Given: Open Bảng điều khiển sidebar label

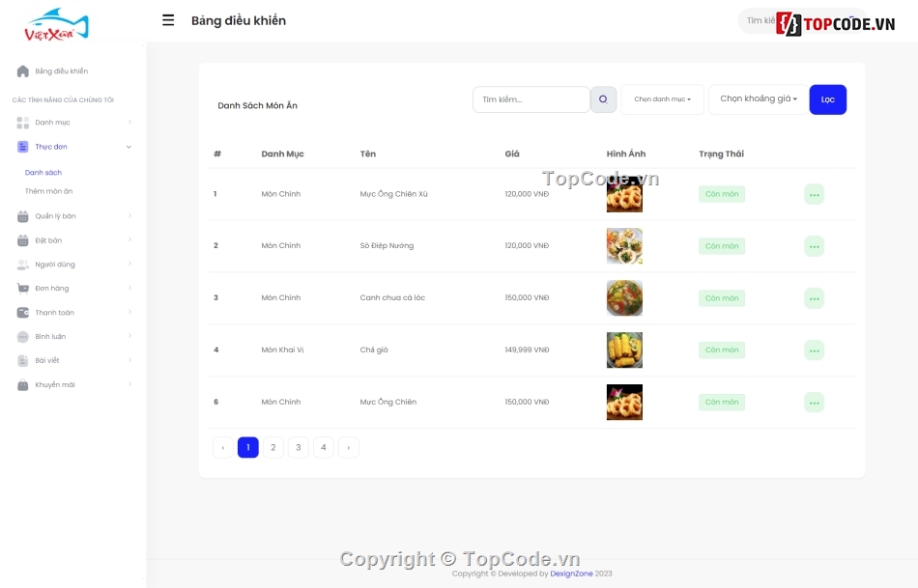Looking at the screenshot, I should pyautogui.click(x=62, y=71).
